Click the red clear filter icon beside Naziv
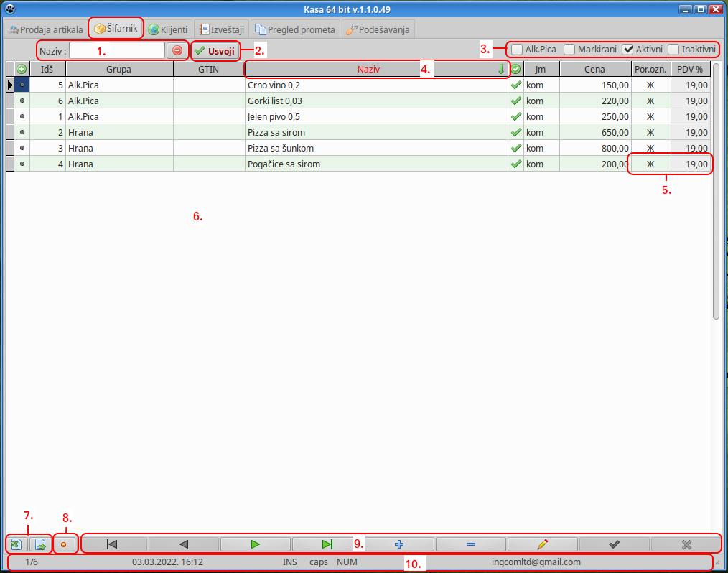This screenshot has width=728, height=573. point(177,51)
